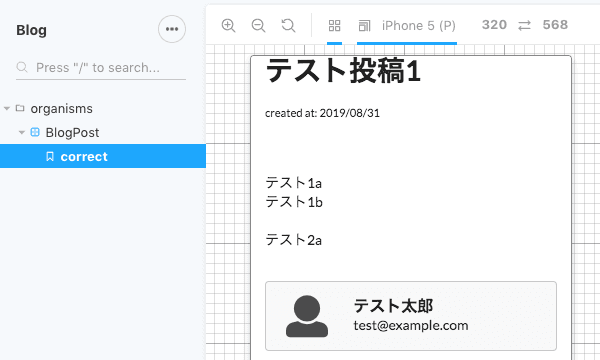The height and width of the screenshot is (360, 600).
Task: Click the viewport width value 320
Action: click(494, 25)
